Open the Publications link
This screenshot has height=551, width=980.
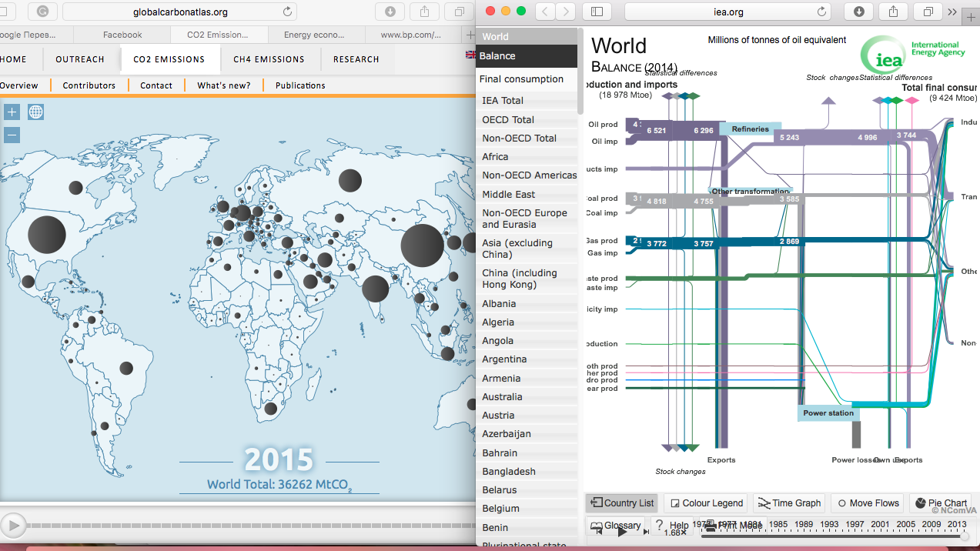300,85
